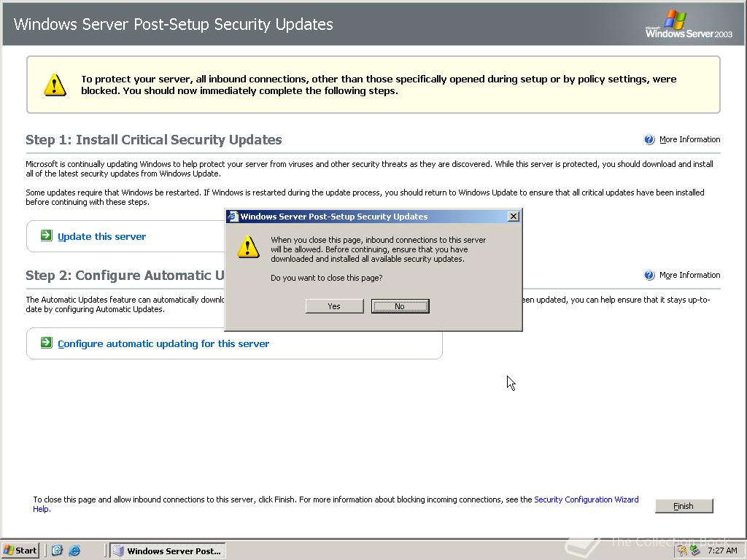Click the 'Step 2: Configure Automatic U' heading
Viewport: 747px width, 560px height.
click(x=125, y=275)
